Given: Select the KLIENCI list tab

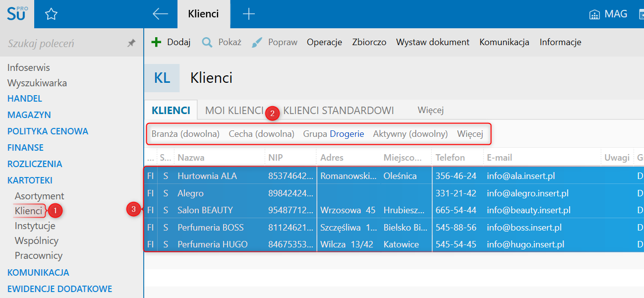Looking at the screenshot, I should click(x=171, y=110).
